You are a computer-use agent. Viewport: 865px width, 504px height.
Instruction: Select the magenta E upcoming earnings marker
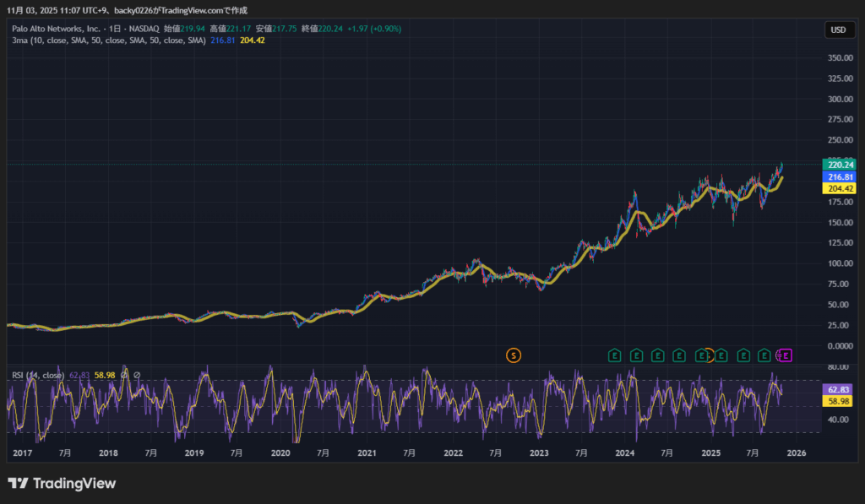tap(785, 355)
